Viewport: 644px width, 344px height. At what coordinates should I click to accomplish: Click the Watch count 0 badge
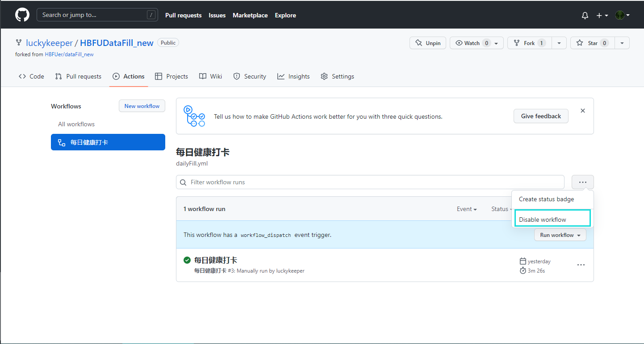click(486, 43)
